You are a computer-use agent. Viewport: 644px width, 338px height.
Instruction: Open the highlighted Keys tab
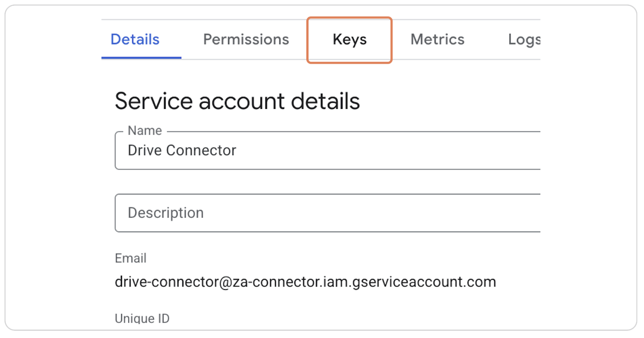(x=349, y=40)
